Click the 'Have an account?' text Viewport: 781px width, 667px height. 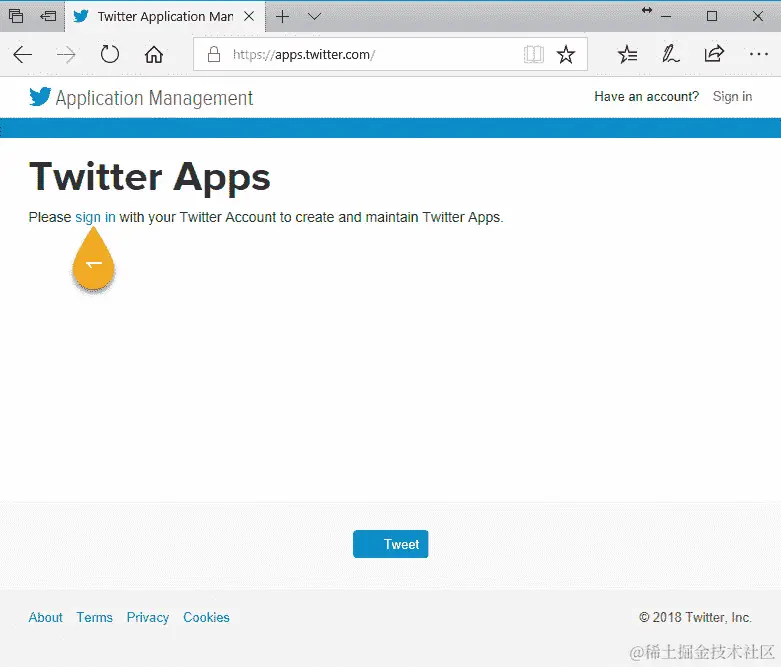(647, 97)
